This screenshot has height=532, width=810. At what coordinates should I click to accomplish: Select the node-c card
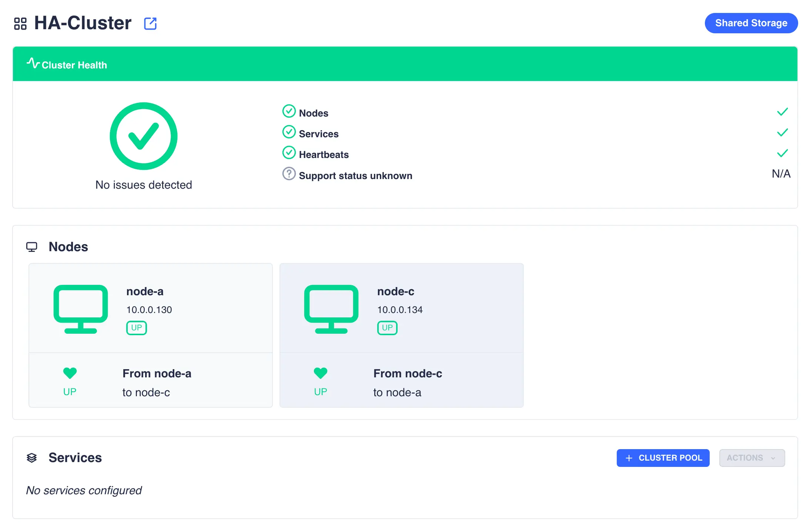pyautogui.click(x=401, y=307)
